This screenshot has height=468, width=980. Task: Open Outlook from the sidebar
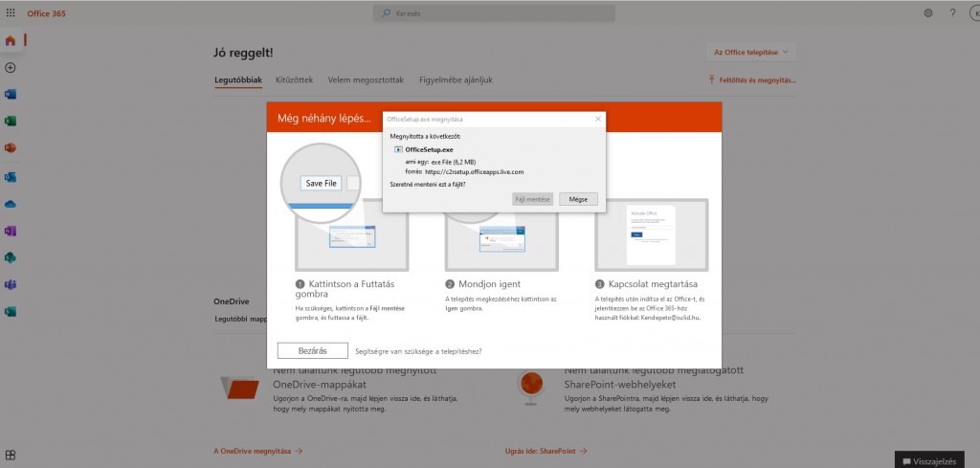point(10,177)
